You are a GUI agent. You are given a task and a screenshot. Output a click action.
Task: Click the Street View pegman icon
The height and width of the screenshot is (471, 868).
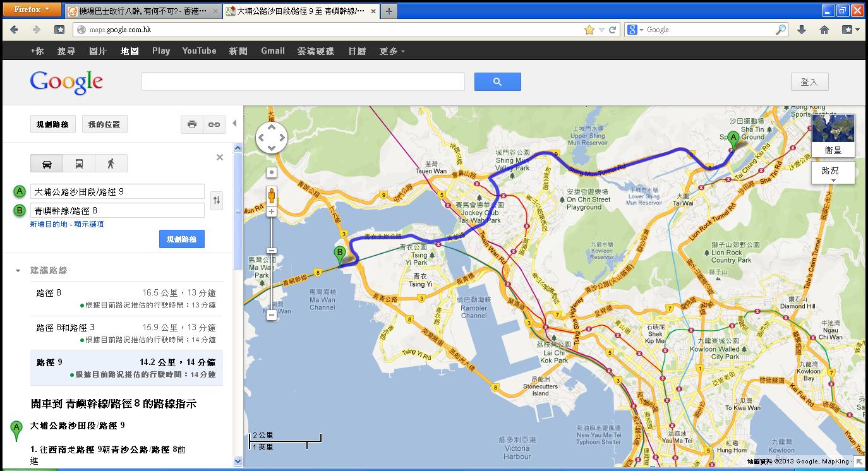272,195
